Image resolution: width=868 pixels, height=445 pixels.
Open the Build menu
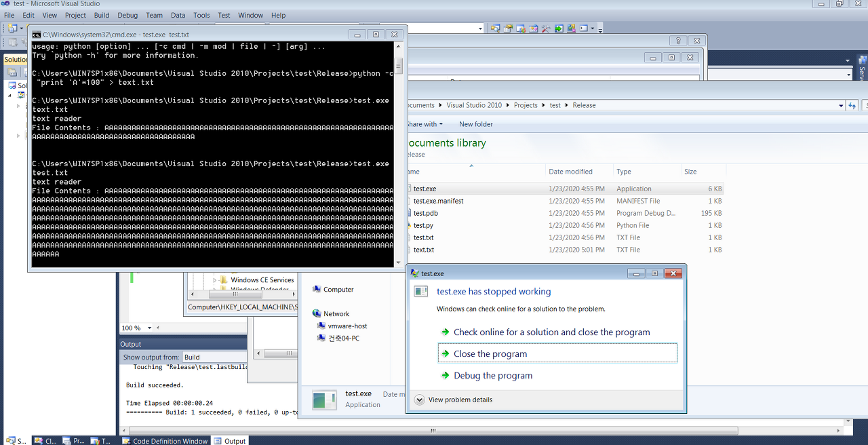click(102, 15)
